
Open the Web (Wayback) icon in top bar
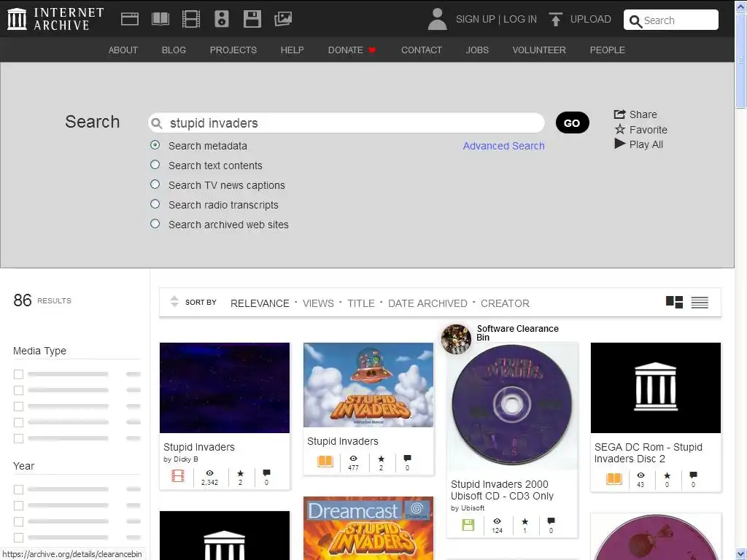coord(130,19)
